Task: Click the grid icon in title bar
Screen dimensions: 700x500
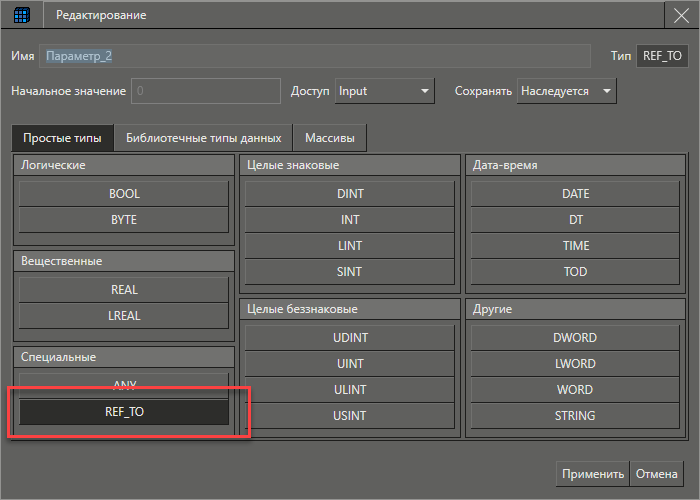Action: [x=21, y=15]
